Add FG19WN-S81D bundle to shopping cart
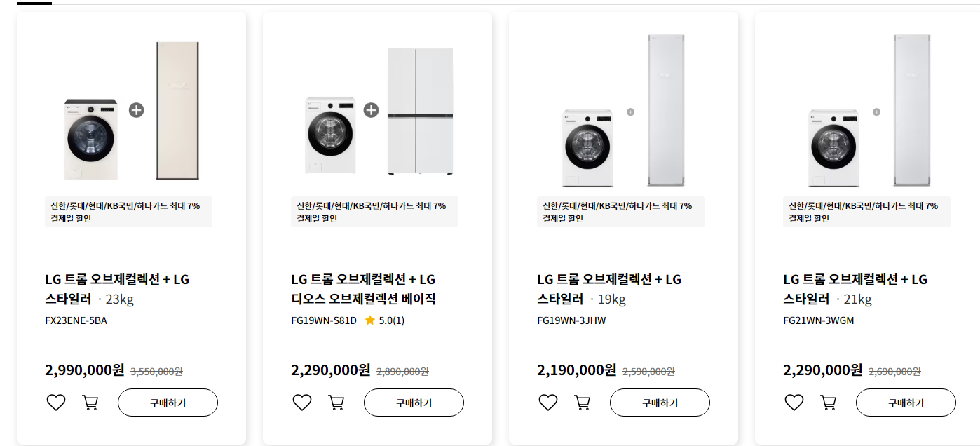Image resolution: width=980 pixels, height=446 pixels. tap(336, 402)
